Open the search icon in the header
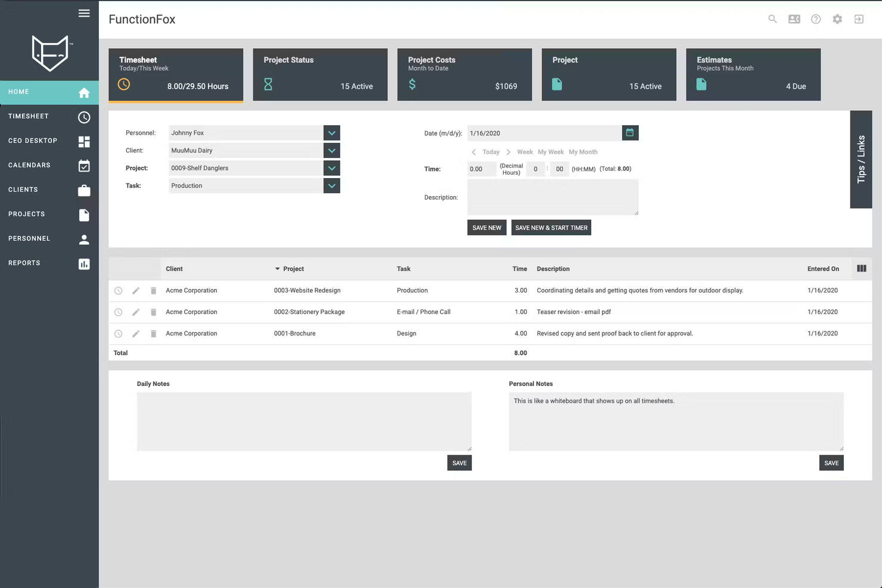Screen dimensions: 882x588 [772, 19]
